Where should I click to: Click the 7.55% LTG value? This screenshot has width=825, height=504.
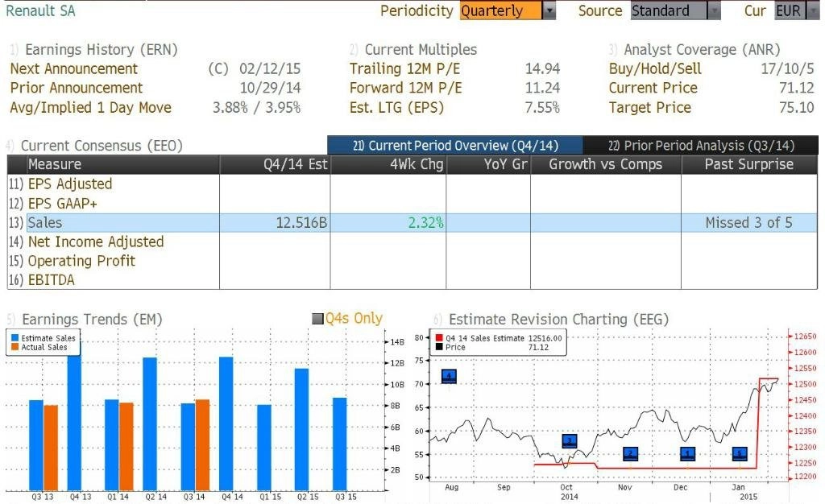click(x=542, y=108)
